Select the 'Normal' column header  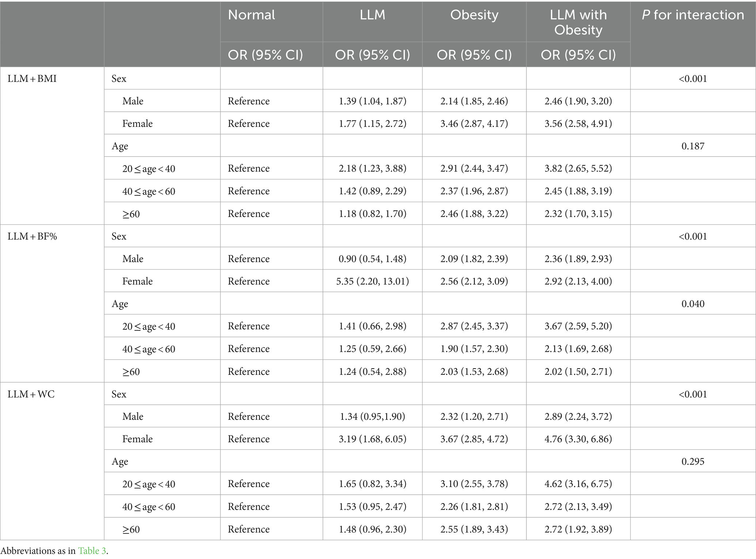(x=252, y=15)
